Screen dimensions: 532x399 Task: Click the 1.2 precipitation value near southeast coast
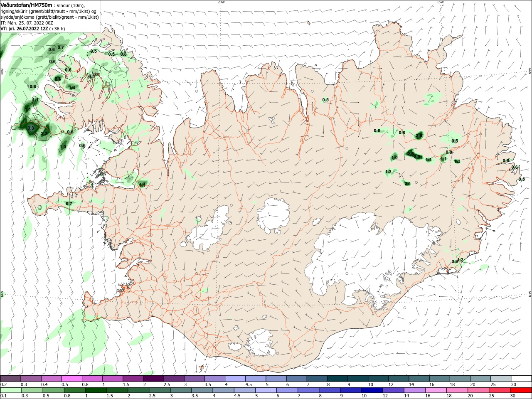click(x=460, y=260)
